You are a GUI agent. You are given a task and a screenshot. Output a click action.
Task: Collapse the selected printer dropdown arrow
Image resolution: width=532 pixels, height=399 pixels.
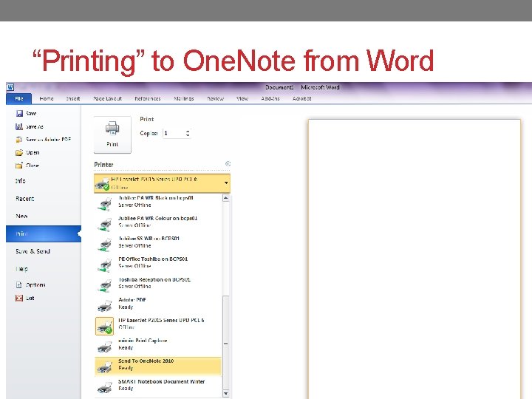coord(226,183)
